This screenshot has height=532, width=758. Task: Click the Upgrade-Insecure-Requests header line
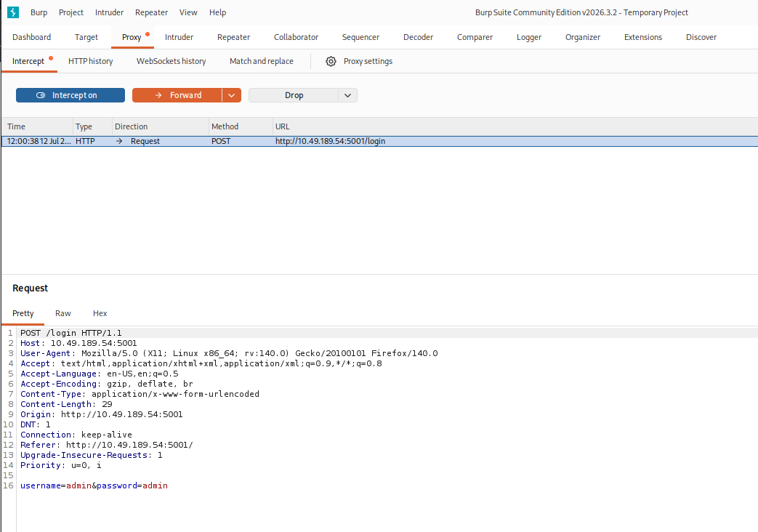click(x=92, y=455)
